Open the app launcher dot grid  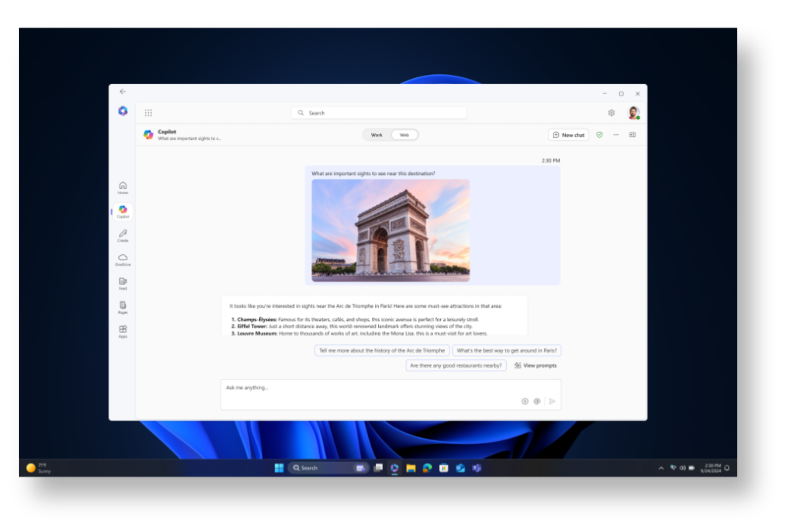[148, 113]
